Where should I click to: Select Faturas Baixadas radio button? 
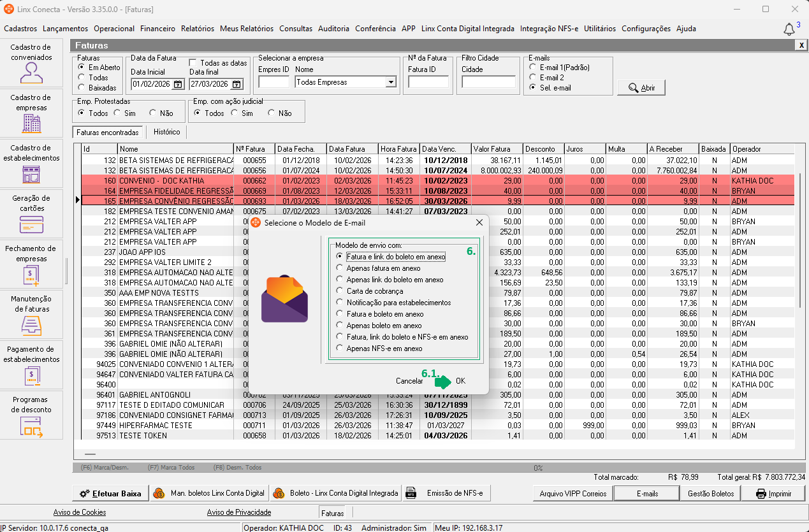pos(82,88)
